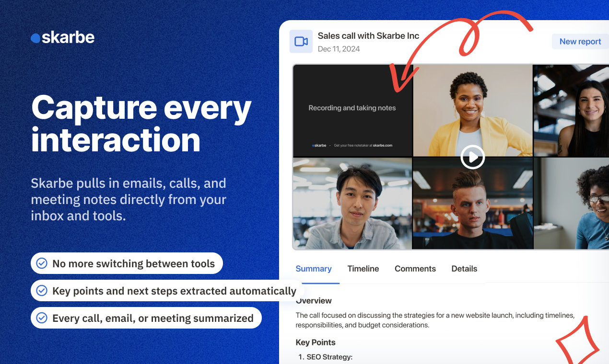Select the man in gray shirt video tile
This screenshot has width=609, height=364.
click(352, 204)
